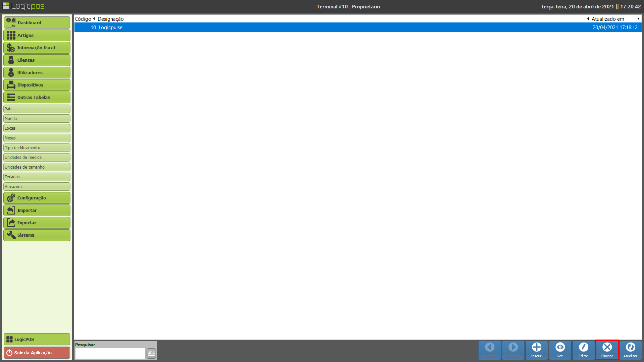Open the Dispositivos printer menu
Screen dimensions: 644x362
37,85
